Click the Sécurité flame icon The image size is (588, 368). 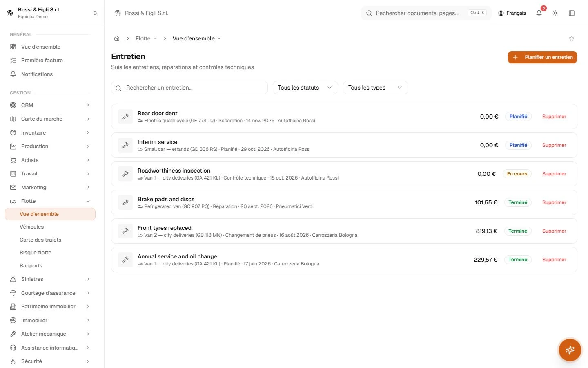13,361
